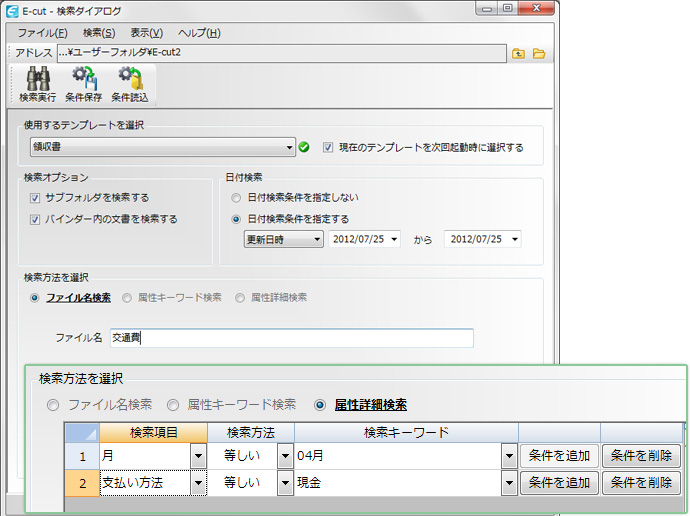Toggle バインダー内の文書を検索する checkbox
The image size is (690, 516).
35,219
